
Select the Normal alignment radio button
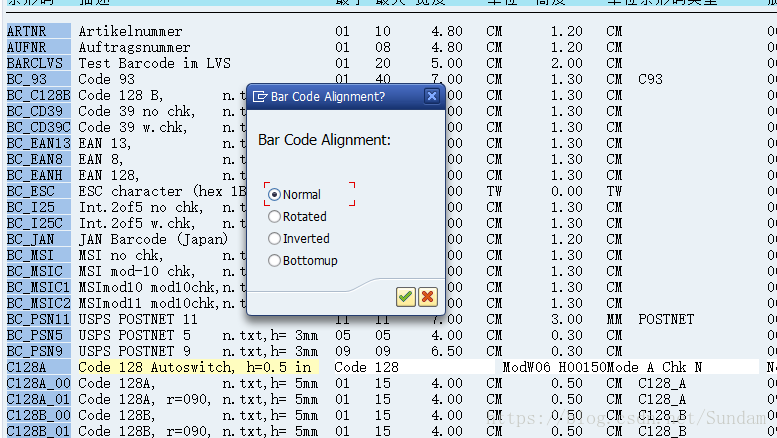point(274,195)
